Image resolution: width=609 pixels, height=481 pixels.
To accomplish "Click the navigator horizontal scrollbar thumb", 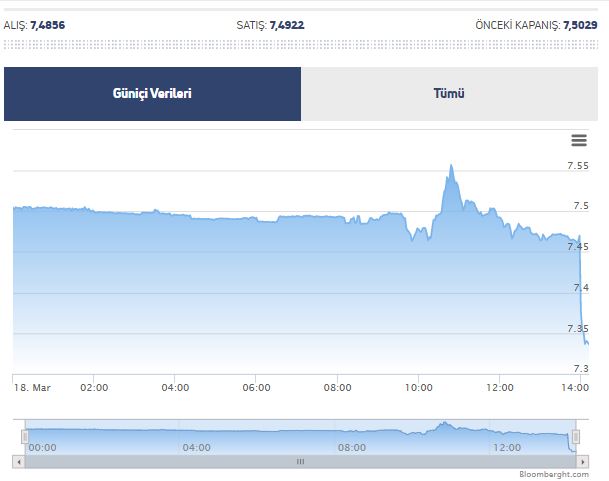I will click(x=301, y=462).
